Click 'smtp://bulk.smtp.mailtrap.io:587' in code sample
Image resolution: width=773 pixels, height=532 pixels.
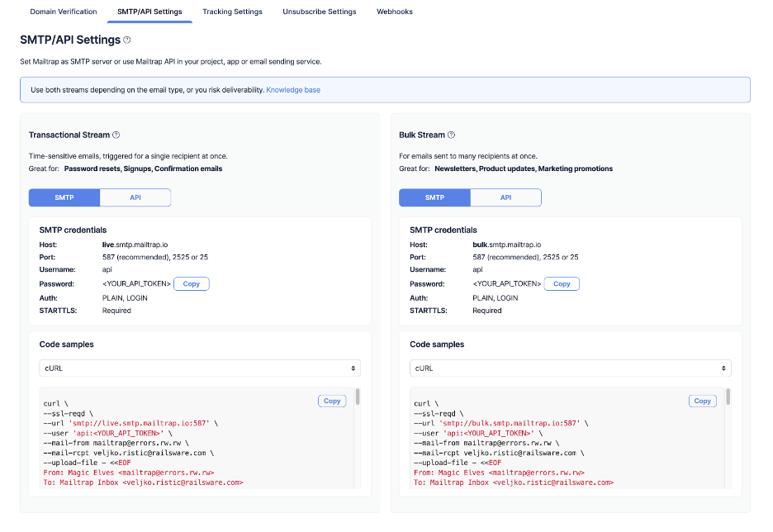point(510,423)
